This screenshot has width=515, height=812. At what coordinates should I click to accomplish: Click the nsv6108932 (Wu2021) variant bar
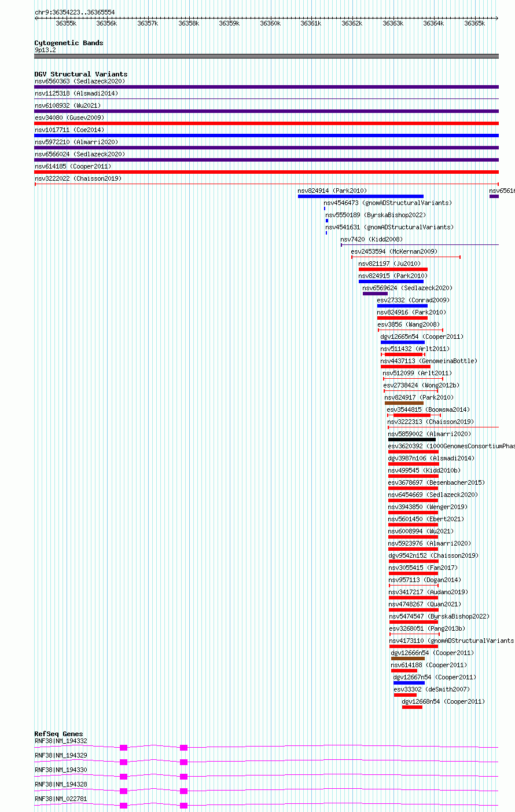(266, 111)
